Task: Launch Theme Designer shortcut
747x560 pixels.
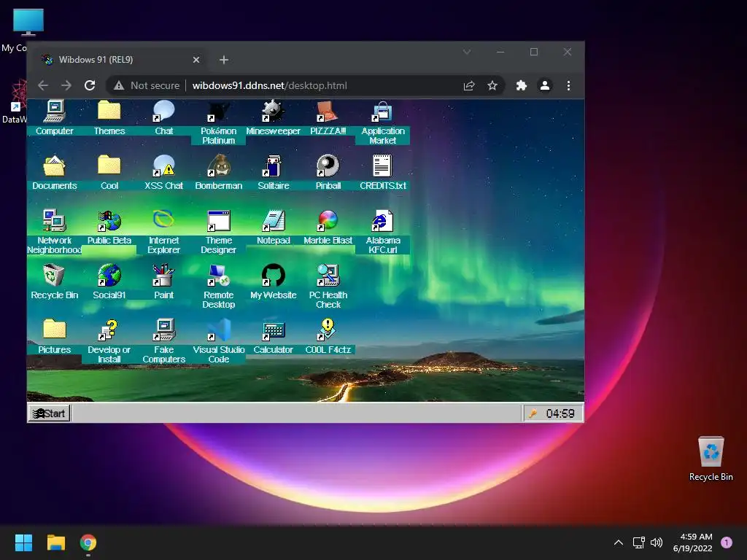Action: tap(219, 232)
